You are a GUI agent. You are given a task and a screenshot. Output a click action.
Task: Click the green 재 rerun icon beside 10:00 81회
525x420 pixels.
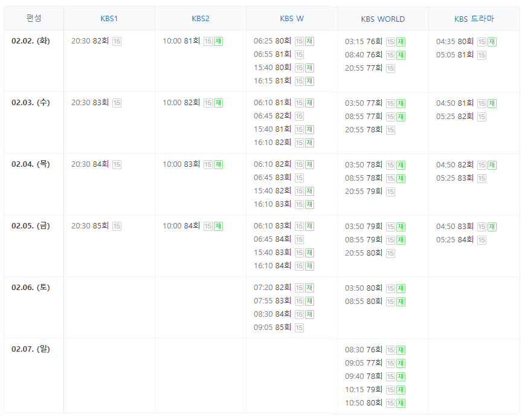(x=218, y=41)
